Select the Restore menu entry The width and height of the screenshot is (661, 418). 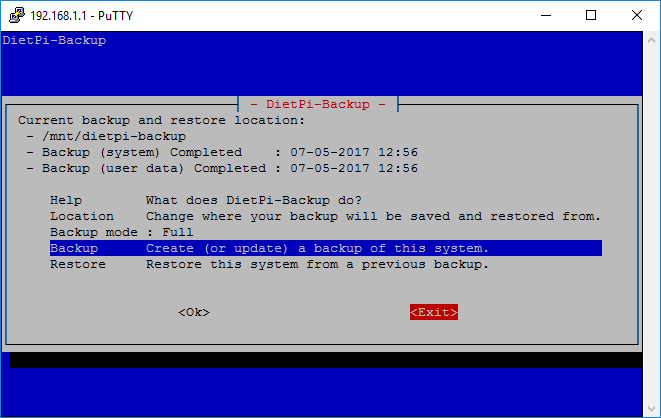click(x=325, y=264)
